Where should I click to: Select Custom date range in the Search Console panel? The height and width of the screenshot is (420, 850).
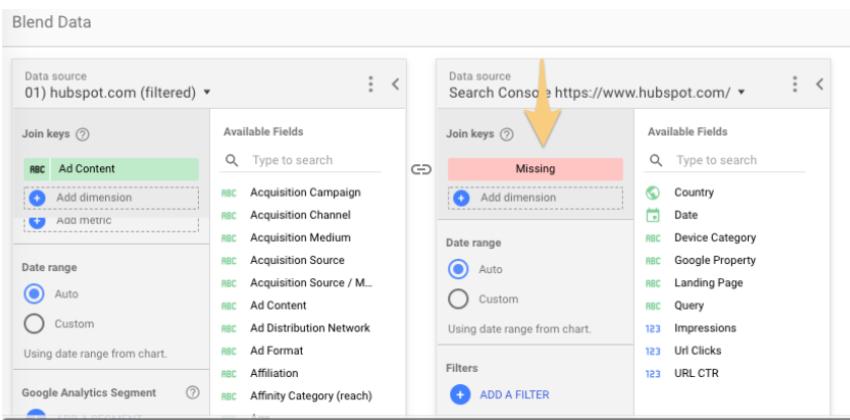(x=459, y=299)
